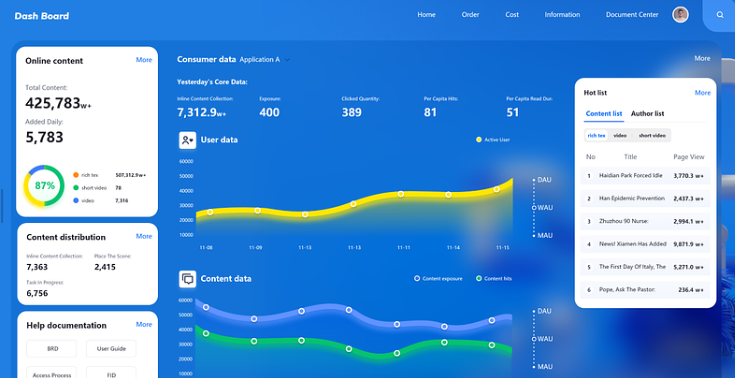
Task: Select the rich tex filter pill
Action: click(596, 135)
